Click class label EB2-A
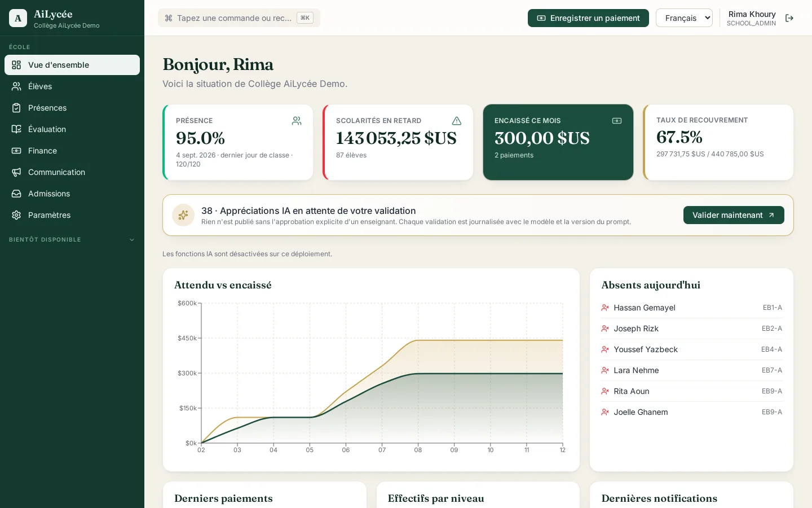Screen dimensions: 812x508 772,329
